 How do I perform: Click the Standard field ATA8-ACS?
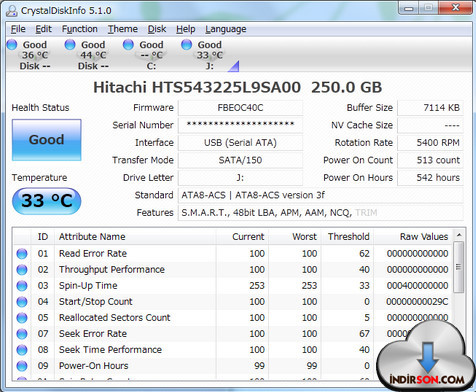coord(321,195)
